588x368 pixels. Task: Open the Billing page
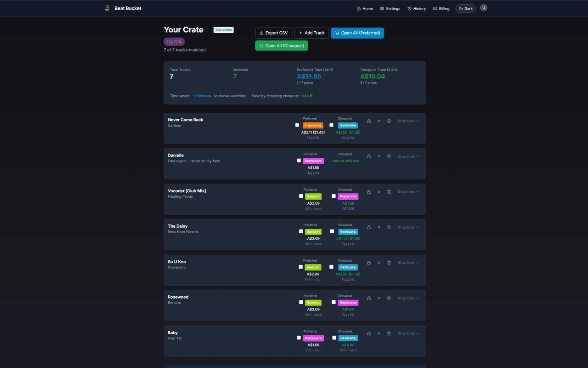click(441, 8)
